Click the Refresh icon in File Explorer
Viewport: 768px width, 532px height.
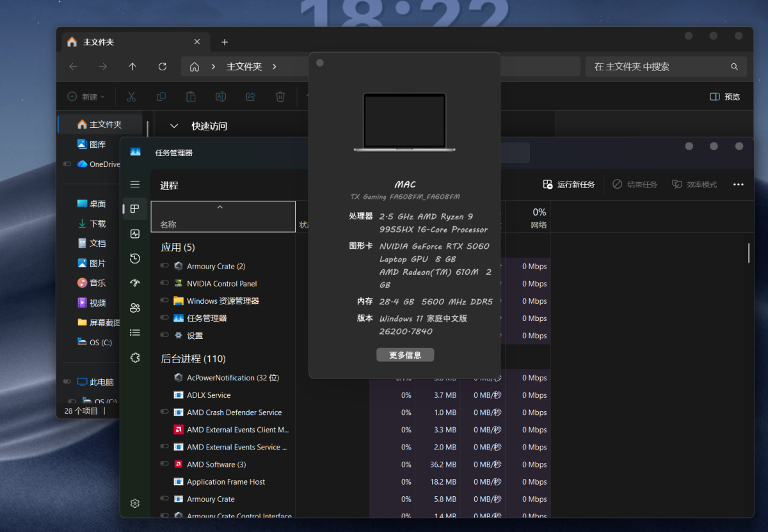point(162,66)
